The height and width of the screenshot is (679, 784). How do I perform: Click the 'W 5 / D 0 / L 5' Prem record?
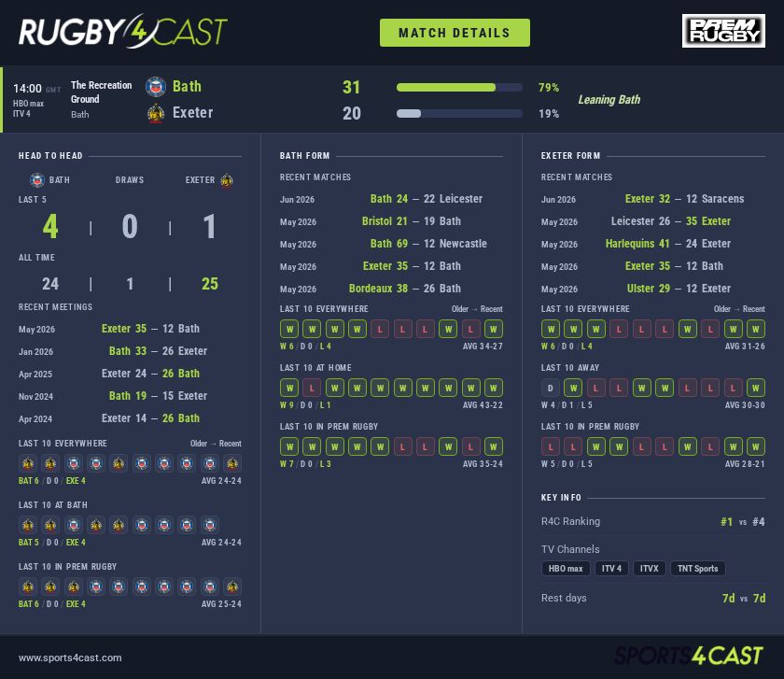pos(567,464)
